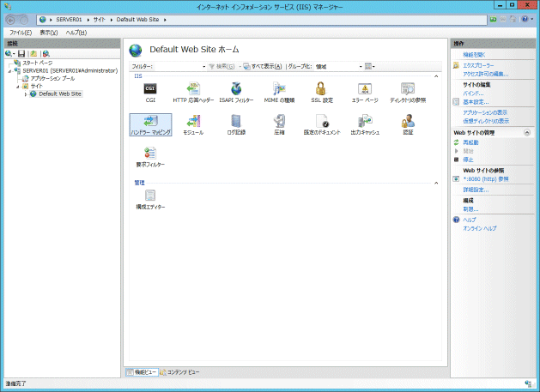Image resolution: width=540 pixels, height=392 pixels.
Task: Switch to the コンテンツ ビュー tab
Action: (179, 372)
